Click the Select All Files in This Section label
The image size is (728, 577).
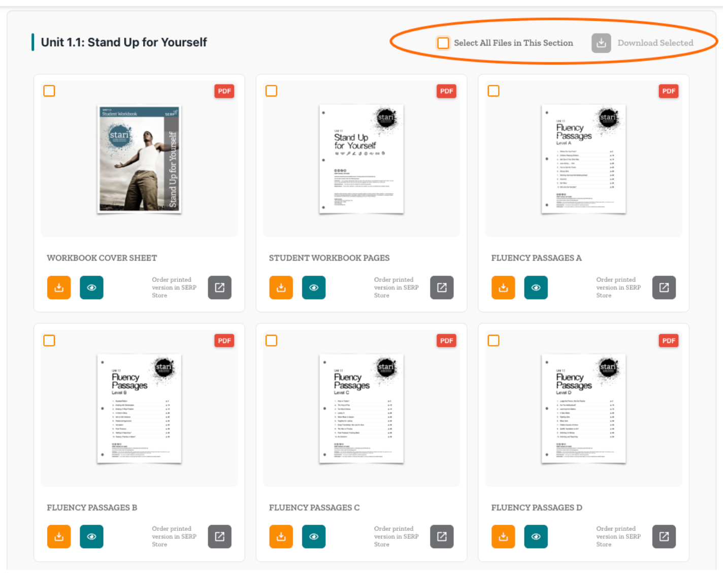[513, 43]
